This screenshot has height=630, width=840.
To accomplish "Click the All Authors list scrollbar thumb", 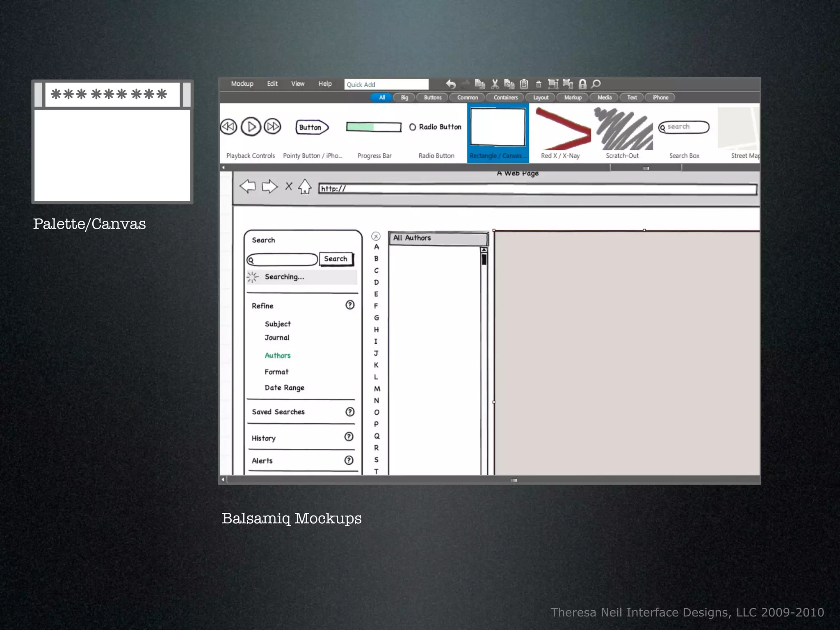I will click(484, 260).
